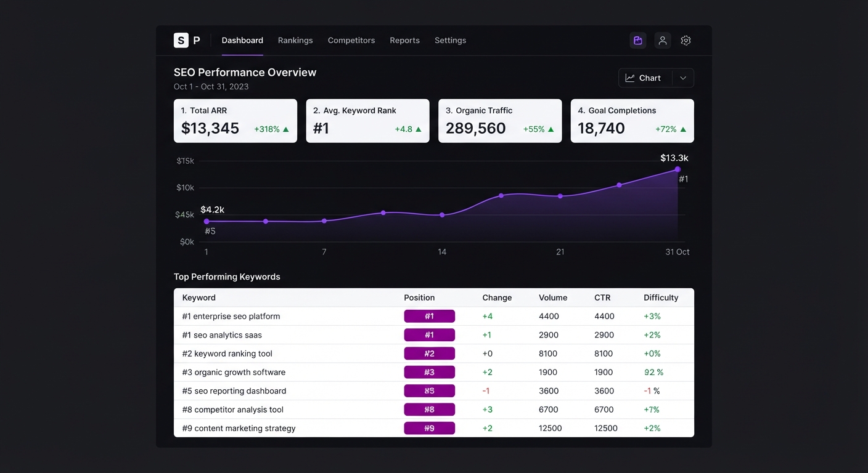868x473 pixels.
Task: Click the 31 Oct axis label
Action: (x=678, y=252)
